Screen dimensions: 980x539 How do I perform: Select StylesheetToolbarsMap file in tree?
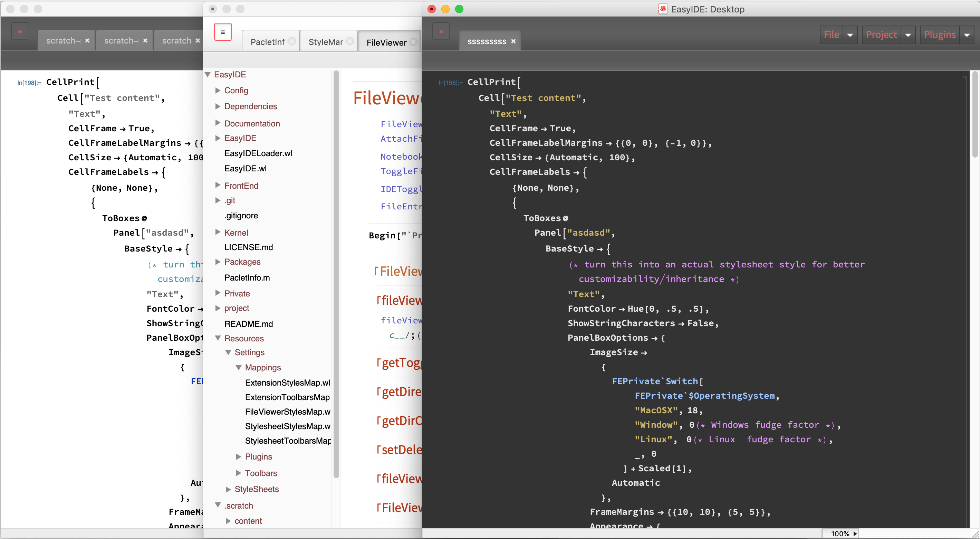pyautogui.click(x=288, y=442)
